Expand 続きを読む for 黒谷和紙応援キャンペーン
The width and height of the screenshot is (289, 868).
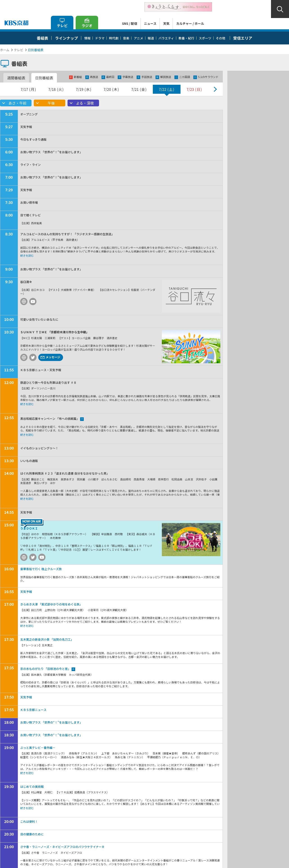(x=27, y=435)
